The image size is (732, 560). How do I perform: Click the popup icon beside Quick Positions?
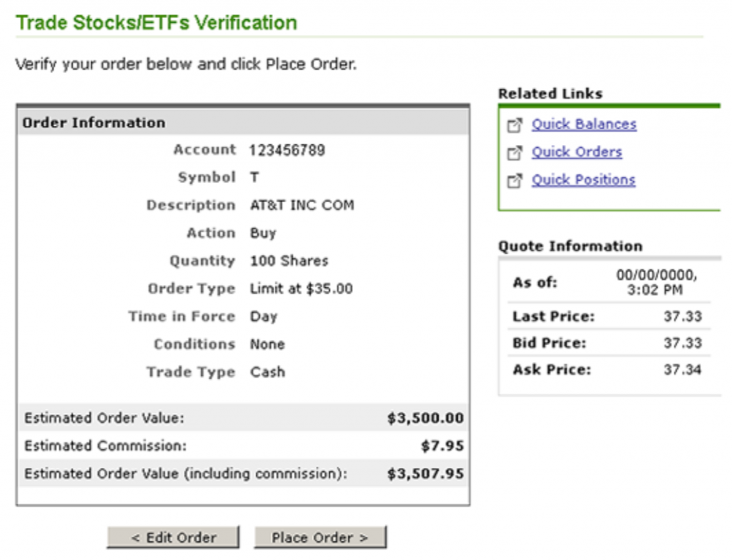coord(515,179)
